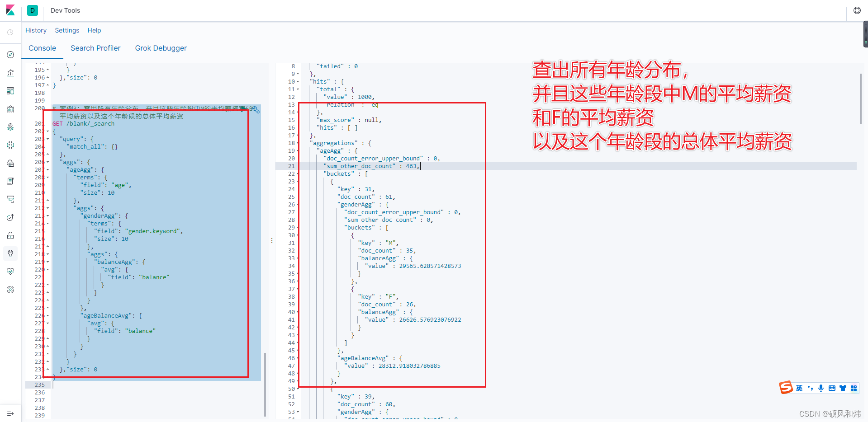Open Maps icon in sidebar
Viewport: 868px width, 422px height.
10,127
